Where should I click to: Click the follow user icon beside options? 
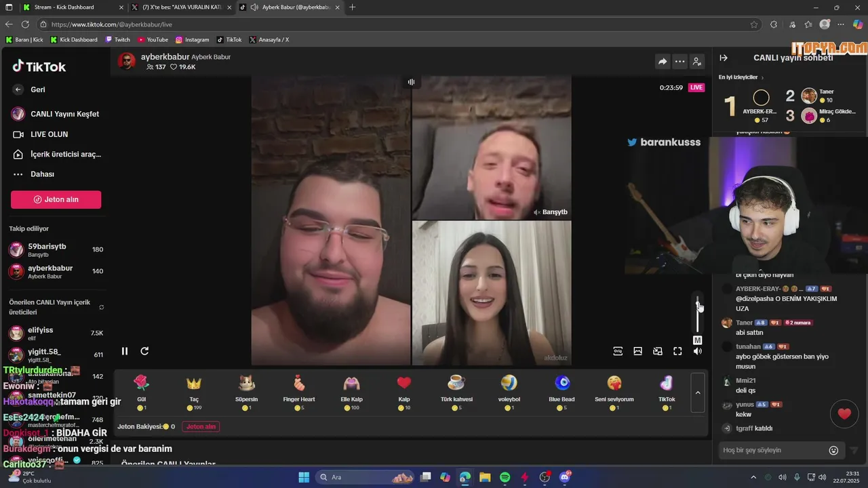point(697,62)
